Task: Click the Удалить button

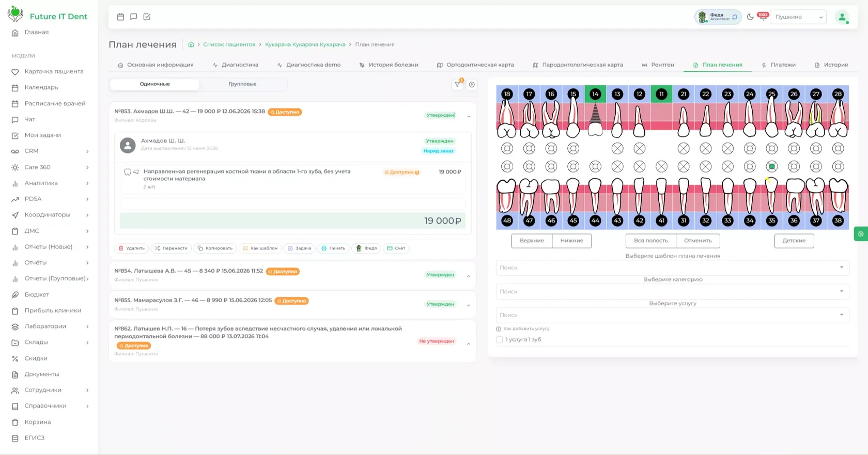Action: coord(132,248)
